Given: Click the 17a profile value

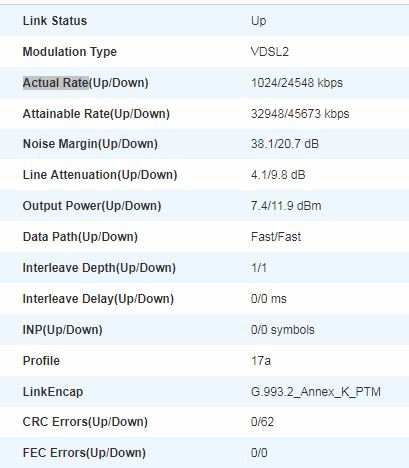Looking at the screenshot, I should (261, 361).
